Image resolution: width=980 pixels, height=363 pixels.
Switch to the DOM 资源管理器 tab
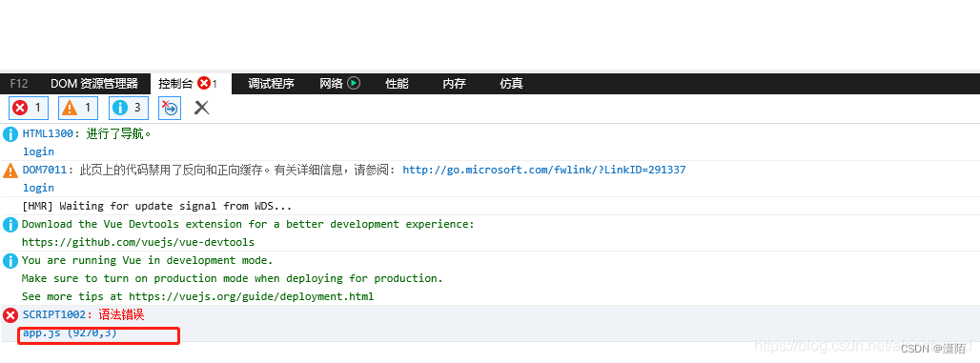tap(94, 84)
